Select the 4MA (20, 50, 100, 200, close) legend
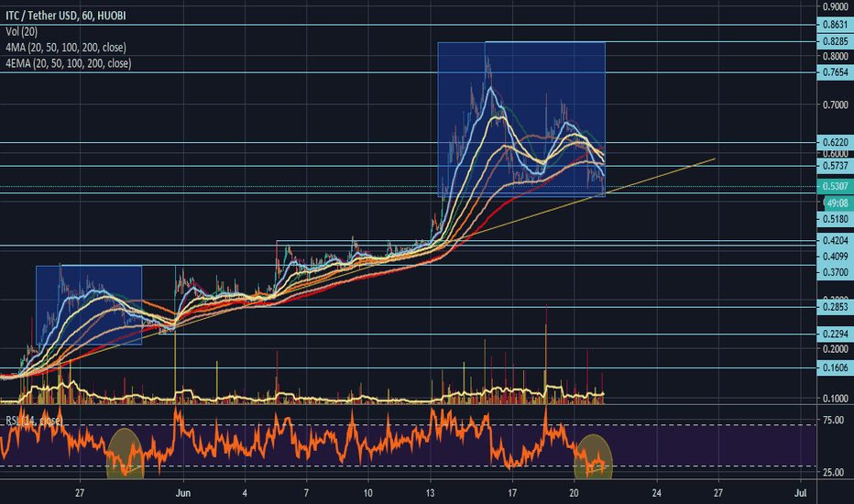 66,48
